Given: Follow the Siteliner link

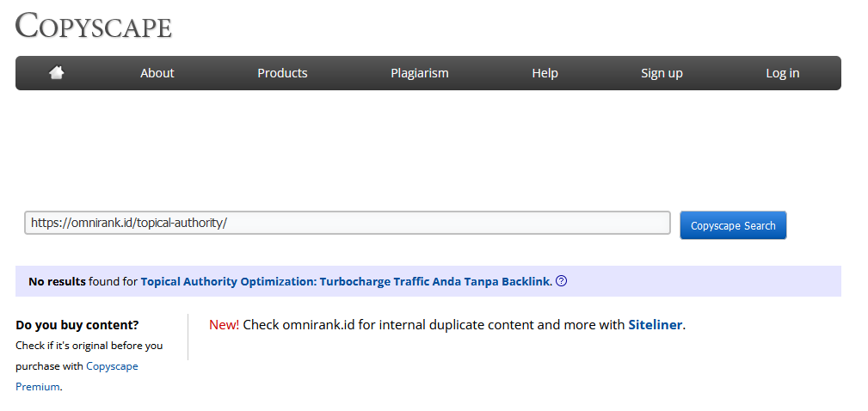Looking at the screenshot, I should tap(655, 325).
